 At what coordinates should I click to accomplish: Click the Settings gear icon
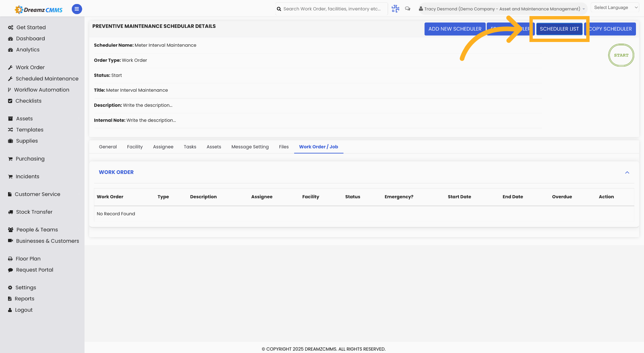click(x=10, y=288)
